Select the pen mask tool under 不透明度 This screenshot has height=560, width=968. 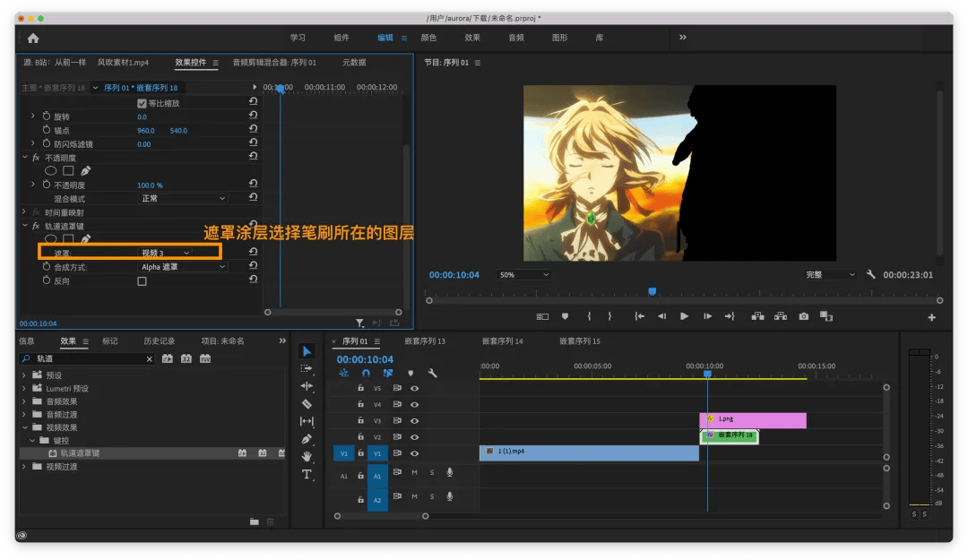(86, 170)
